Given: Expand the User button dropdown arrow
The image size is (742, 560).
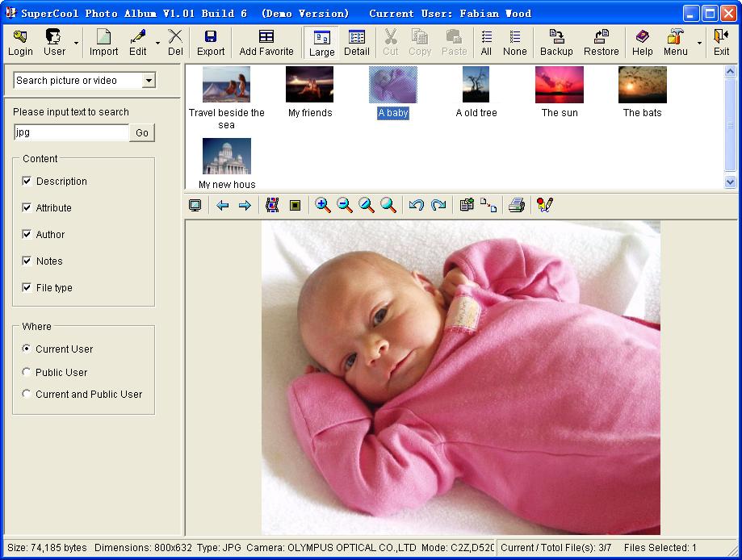Looking at the screenshot, I should (76, 43).
